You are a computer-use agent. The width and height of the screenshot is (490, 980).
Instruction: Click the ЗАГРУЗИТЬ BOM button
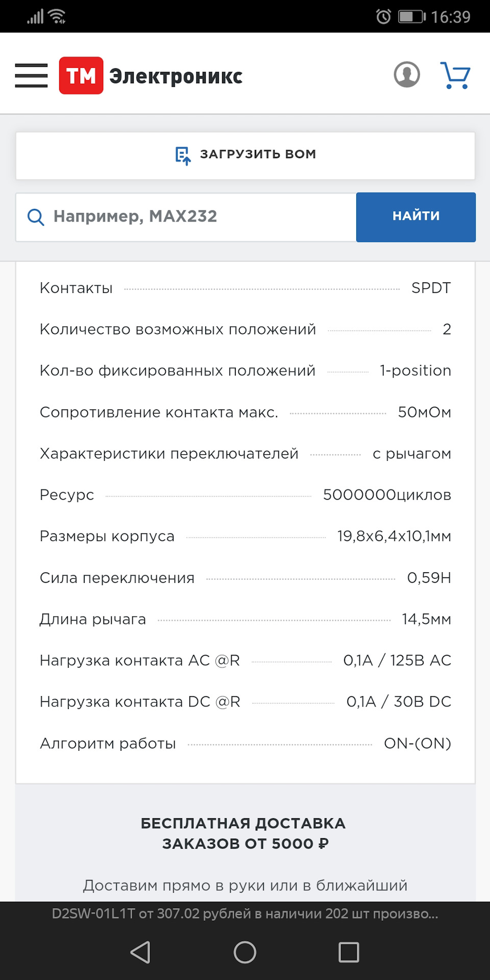246,155
